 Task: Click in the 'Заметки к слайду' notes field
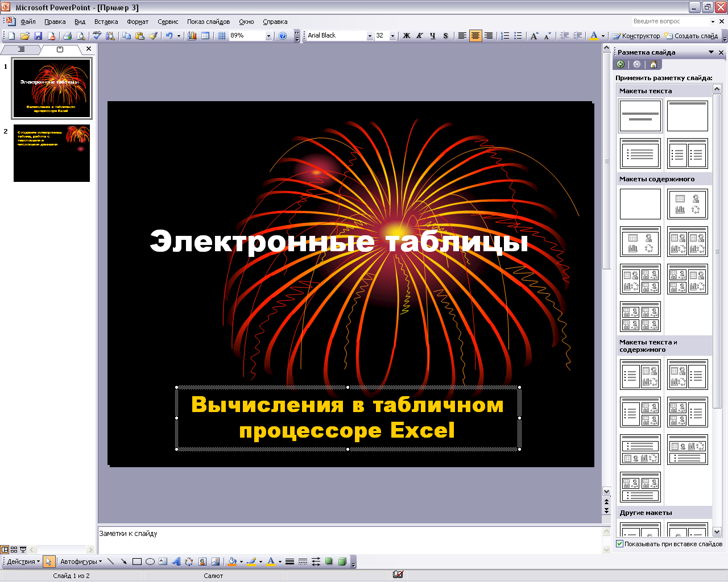tap(350, 540)
